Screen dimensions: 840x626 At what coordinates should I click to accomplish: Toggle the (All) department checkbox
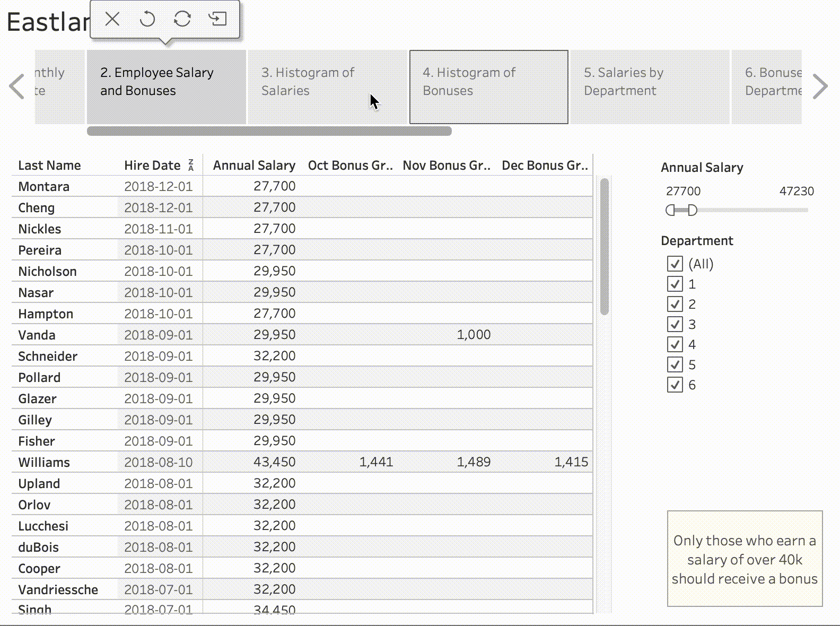pyautogui.click(x=675, y=264)
